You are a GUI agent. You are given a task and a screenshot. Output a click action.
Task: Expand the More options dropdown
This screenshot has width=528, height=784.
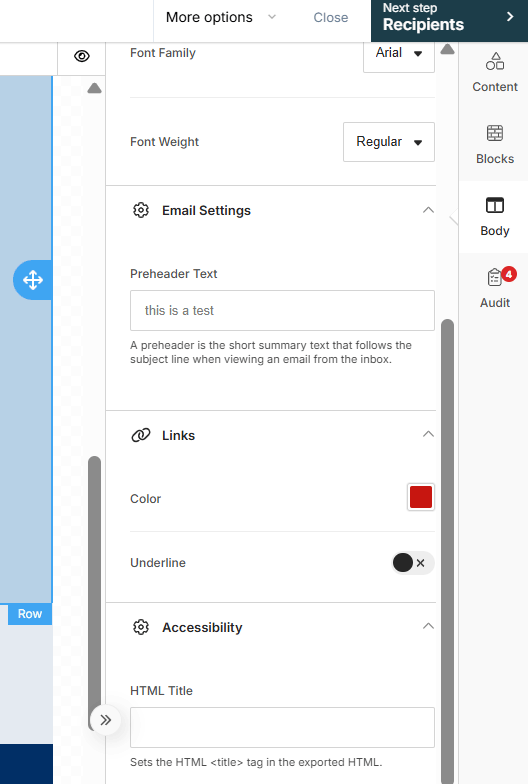pos(220,17)
